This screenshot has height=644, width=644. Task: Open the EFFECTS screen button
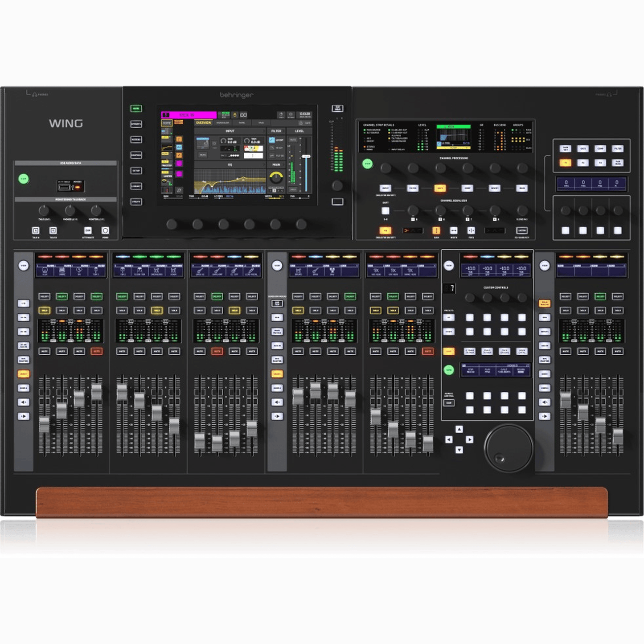[135, 124]
